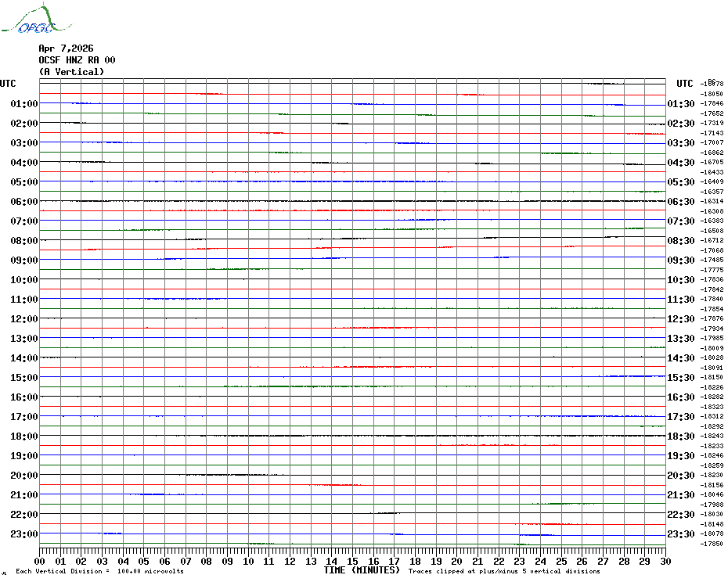728x582 pixels.
Task: Click the 09:00 row time label
Action: [x=24, y=260]
